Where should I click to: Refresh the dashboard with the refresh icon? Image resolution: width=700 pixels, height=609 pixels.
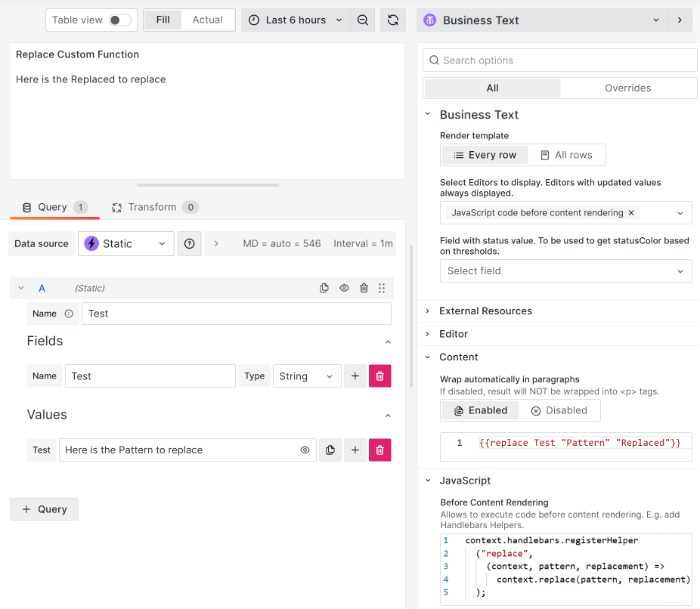pos(392,20)
